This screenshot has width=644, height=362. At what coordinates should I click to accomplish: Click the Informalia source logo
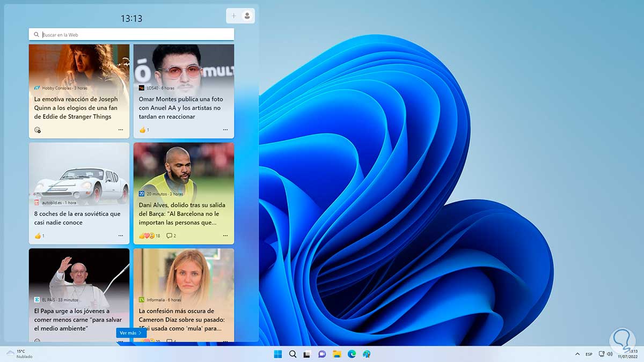[142, 300]
